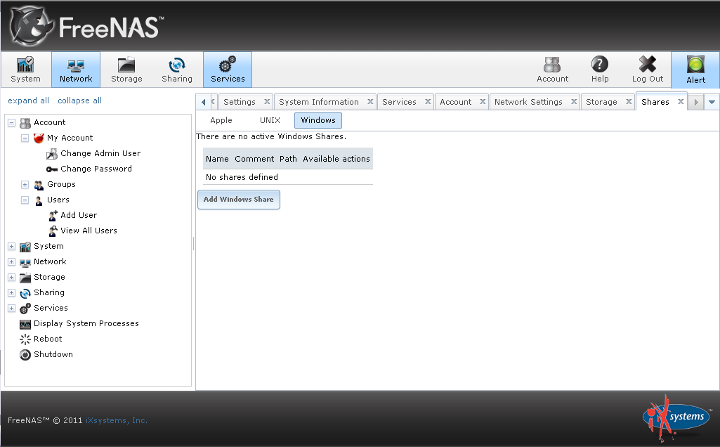Open the Storage toolbar icon
This screenshot has height=447, width=720.
pos(126,69)
